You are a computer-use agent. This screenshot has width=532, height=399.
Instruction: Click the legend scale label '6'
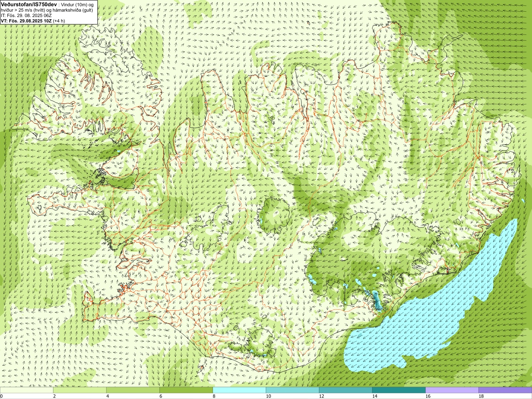point(161,396)
